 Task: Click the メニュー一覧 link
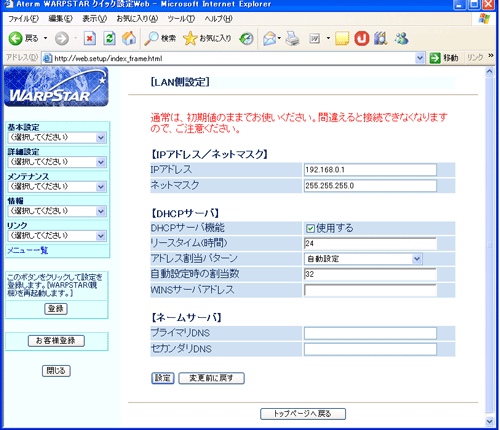point(28,250)
